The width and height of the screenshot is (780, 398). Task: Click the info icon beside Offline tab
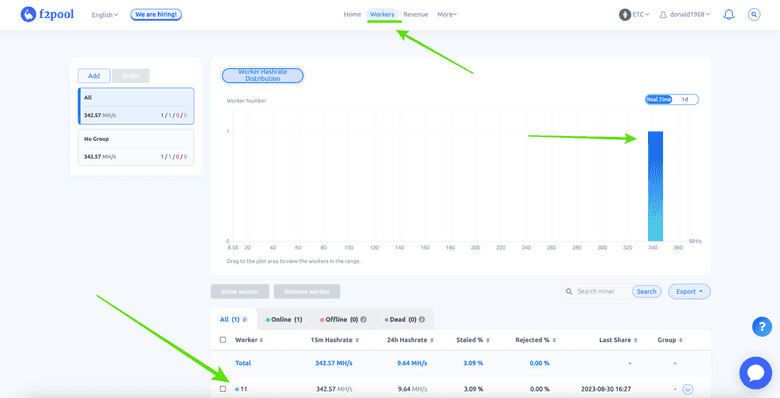(x=363, y=319)
